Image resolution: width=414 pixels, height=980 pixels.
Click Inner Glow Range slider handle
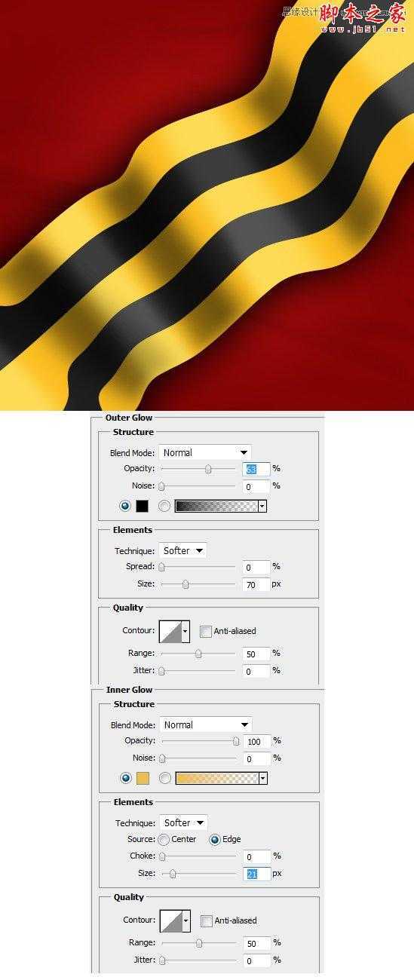[199, 943]
